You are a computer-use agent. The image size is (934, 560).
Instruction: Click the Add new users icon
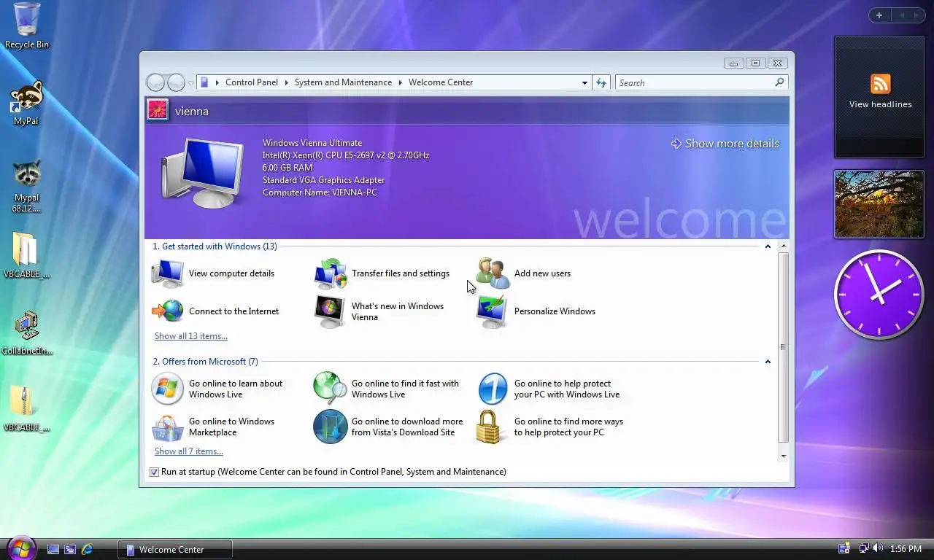click(x=493, y=273)
